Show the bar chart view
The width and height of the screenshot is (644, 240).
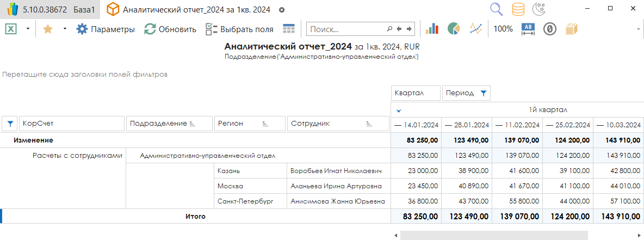click(x=432, y=29)
